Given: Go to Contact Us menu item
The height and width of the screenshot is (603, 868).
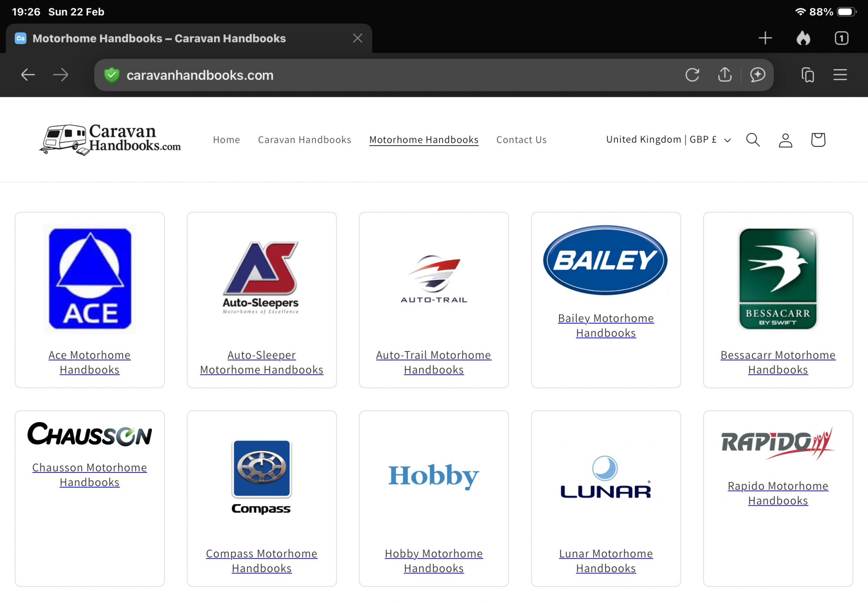Looking at the screenshot, I should pyautogui.click(x=521, y=140).
